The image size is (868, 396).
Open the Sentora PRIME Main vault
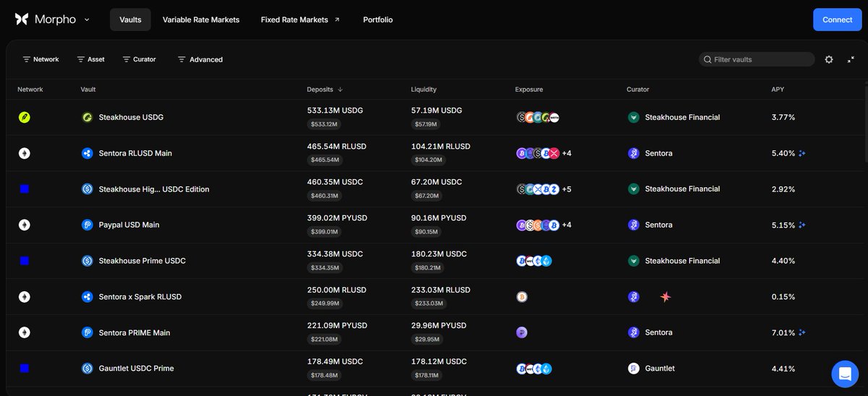point(135,332)
